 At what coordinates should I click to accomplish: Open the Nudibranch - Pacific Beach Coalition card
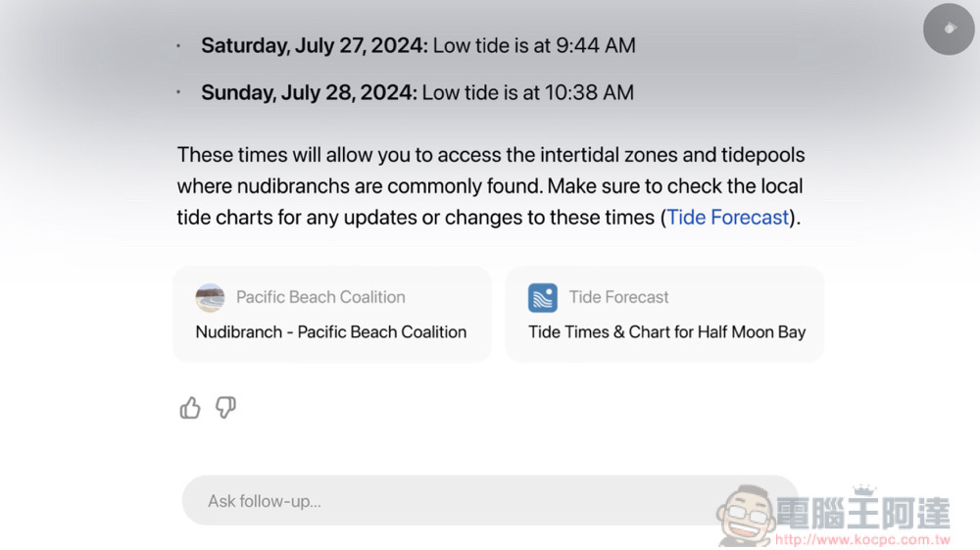(x=332, y=315)
